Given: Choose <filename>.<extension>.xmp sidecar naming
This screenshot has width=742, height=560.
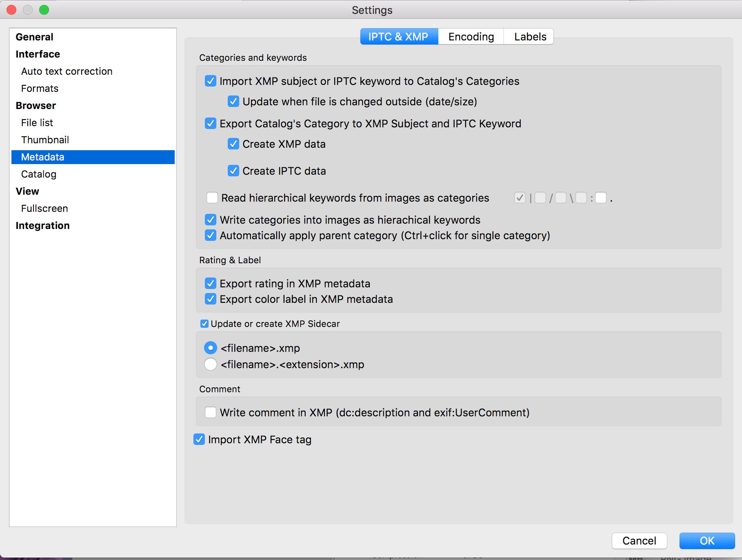Looking at the screenshot, I should coord(211,364).
